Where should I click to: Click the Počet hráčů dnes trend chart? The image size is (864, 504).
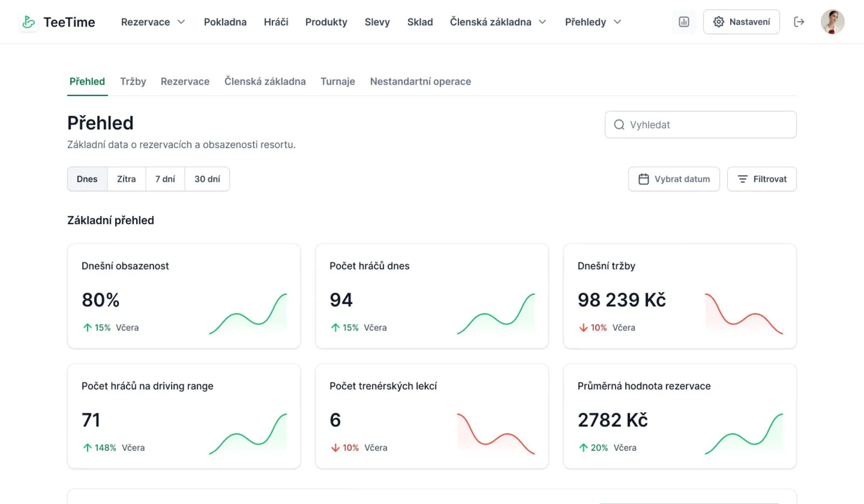point(496,314)
